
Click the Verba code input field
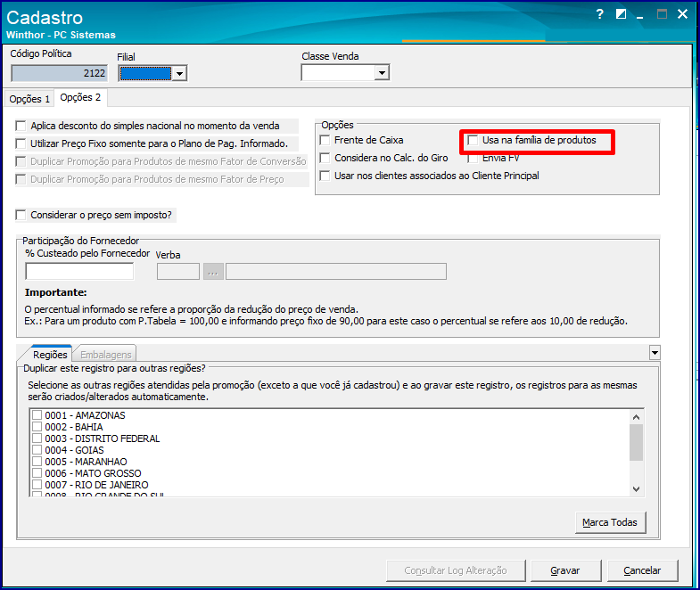point(178,271)
